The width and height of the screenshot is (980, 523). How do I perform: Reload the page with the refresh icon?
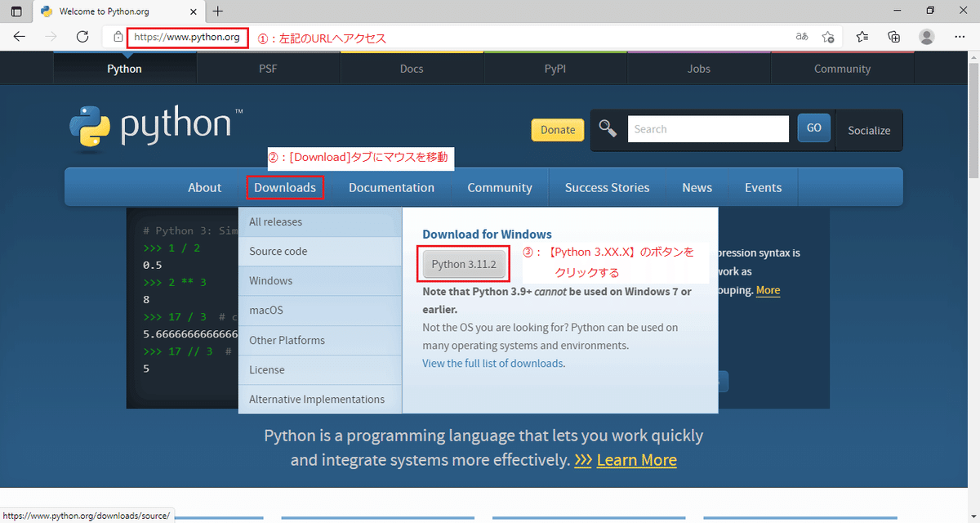[x=82, y=37]
